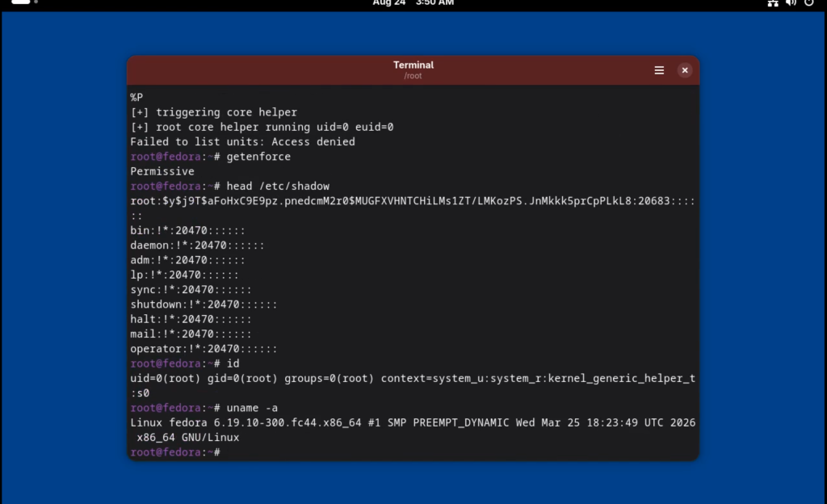Click the 'head /etc/shadow' command line
The height and width of the screenshot is (504, 827).
[230, 186]
